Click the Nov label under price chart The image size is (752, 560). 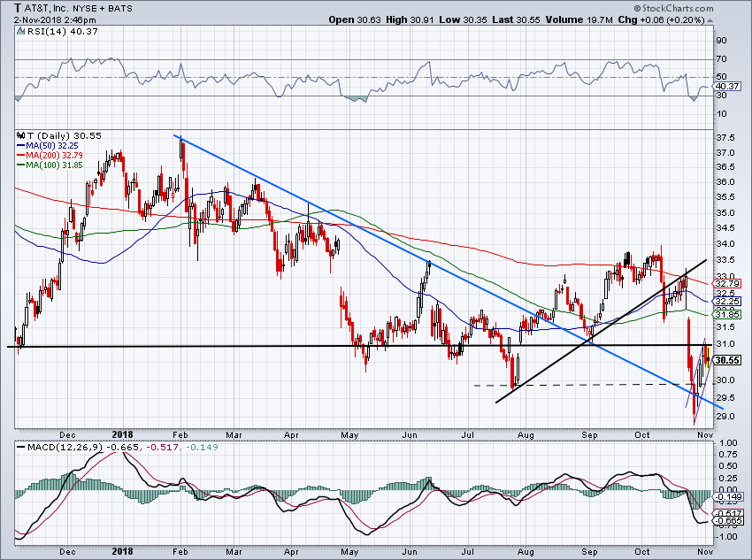[x=705, y=435]
